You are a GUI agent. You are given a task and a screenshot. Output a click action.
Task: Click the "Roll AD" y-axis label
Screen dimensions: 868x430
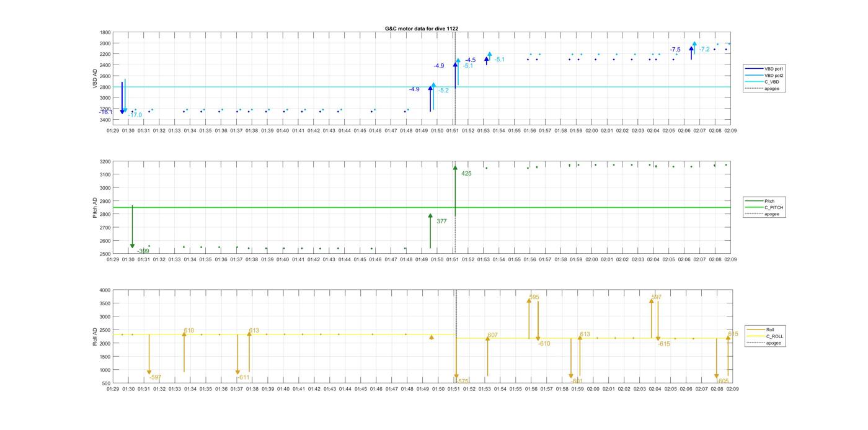(95, 336)
